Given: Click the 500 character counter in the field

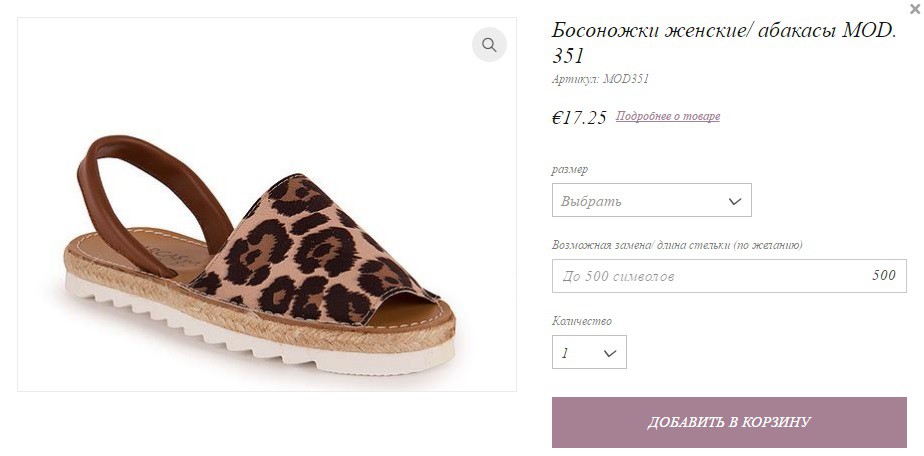Looking at the screenshot, I should (883, 275).
